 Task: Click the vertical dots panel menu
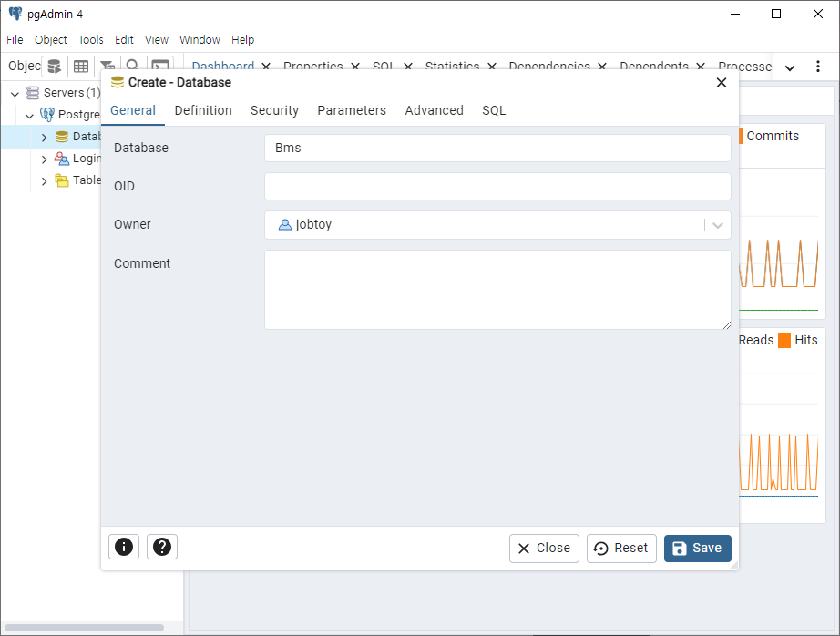point(817,66)
